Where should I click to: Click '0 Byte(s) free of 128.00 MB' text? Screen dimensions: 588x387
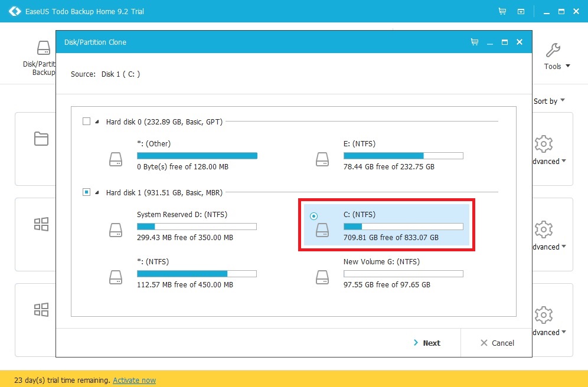click(182, 167)
